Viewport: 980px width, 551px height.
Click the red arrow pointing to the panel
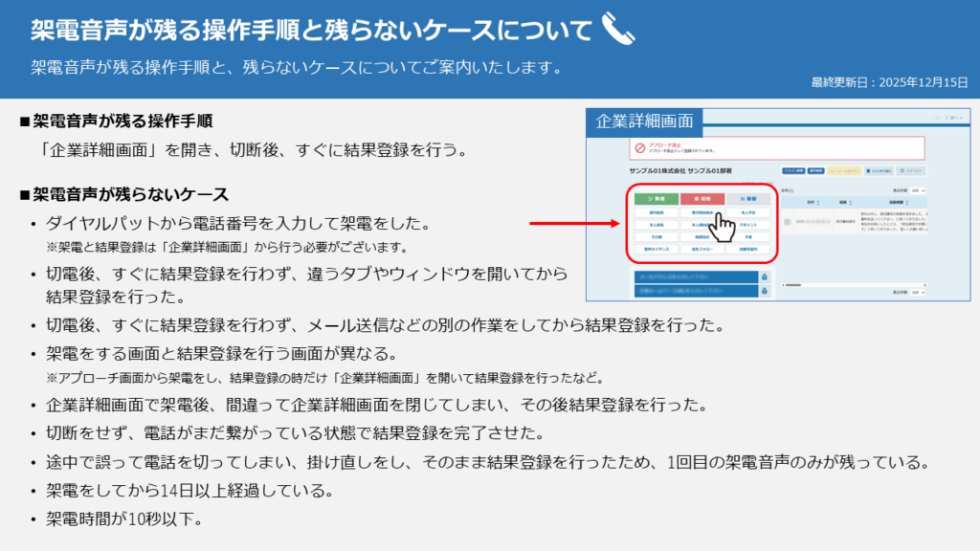point(574,225)
